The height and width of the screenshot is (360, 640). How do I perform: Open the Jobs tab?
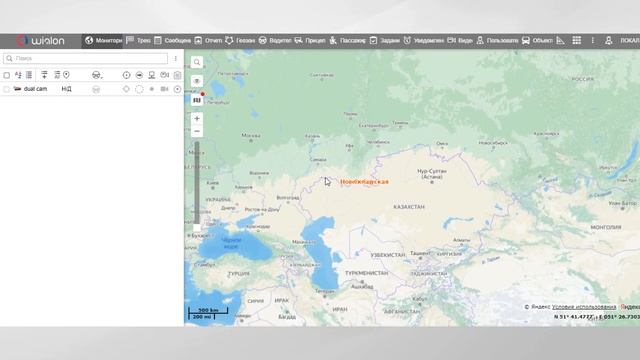click(x=384, y=40)
